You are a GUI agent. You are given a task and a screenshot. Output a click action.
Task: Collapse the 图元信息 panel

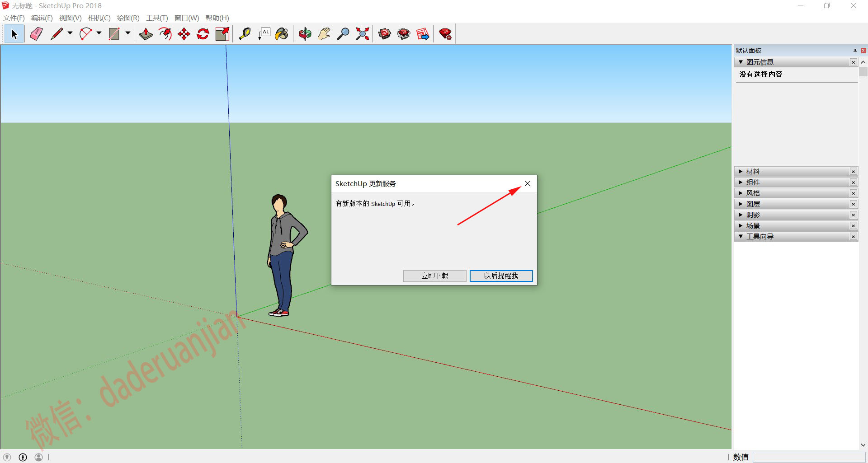click(741, 62)
